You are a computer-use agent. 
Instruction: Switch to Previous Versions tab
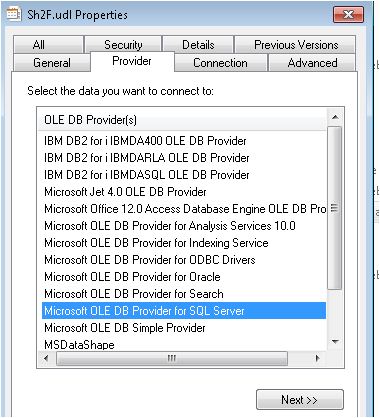click(295, 45)
